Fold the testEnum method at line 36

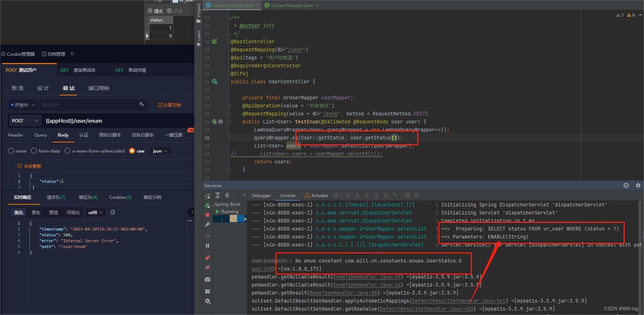(229, 122)
